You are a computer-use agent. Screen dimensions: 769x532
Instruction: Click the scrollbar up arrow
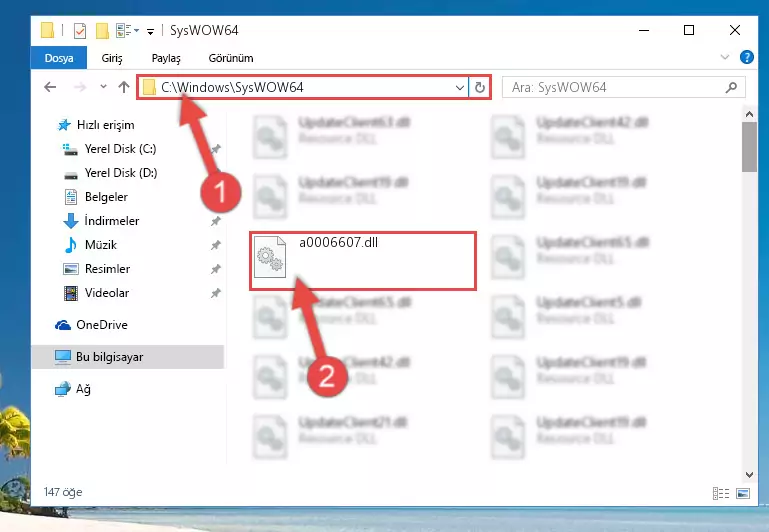[x=749, y=114]
